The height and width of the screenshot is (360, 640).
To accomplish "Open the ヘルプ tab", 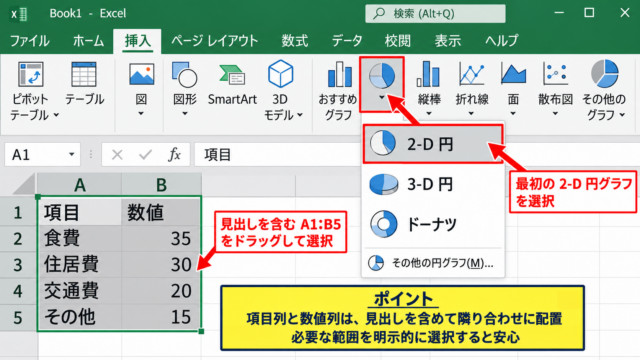I will (x=502, y=41).
